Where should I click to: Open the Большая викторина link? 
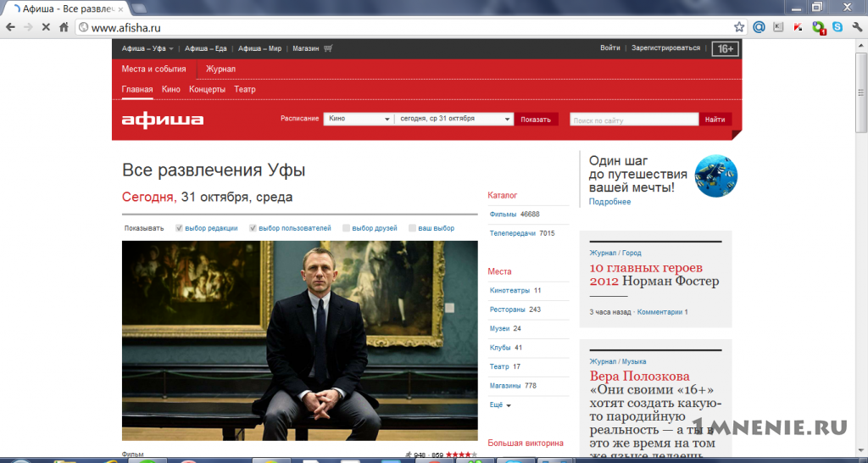coord(526,443)
